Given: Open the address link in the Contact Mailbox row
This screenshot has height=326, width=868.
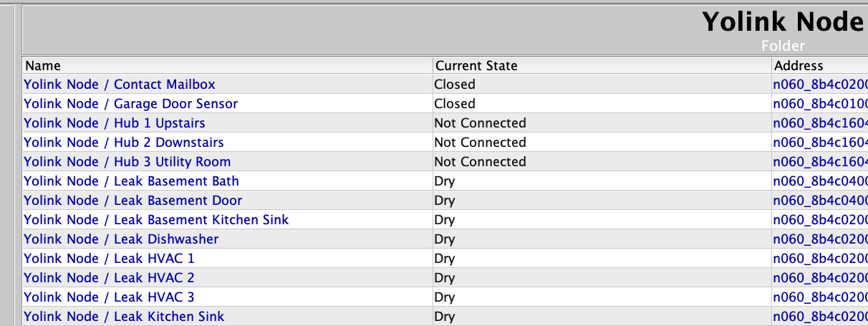Looking at the screenshot, I should (820, 85).
